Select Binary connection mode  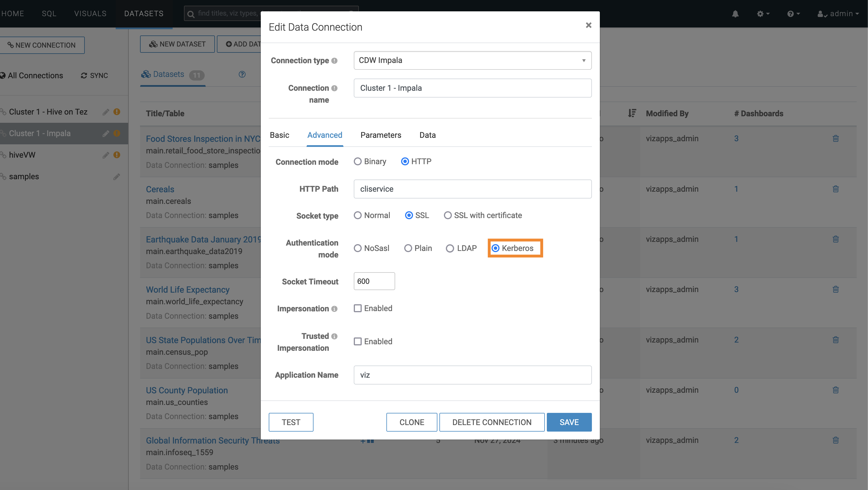pos(357,161)
